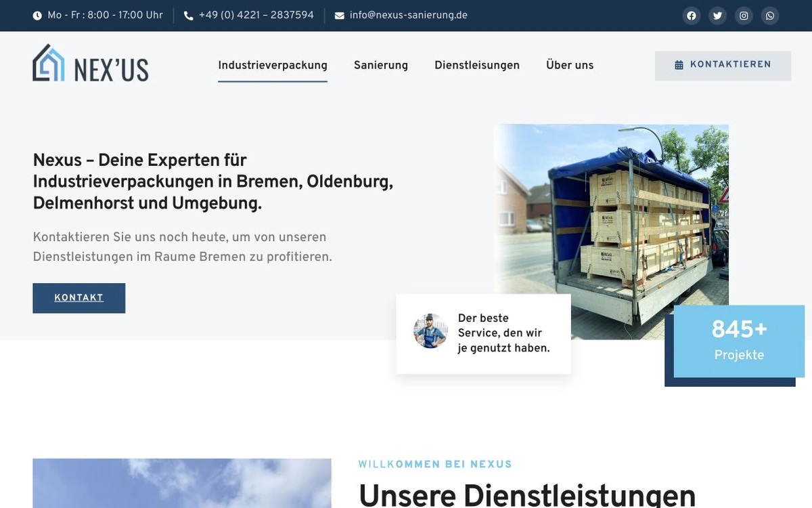Click the sky image at bottom left
The width and height of the screenshot is (812, 508).
182,484
